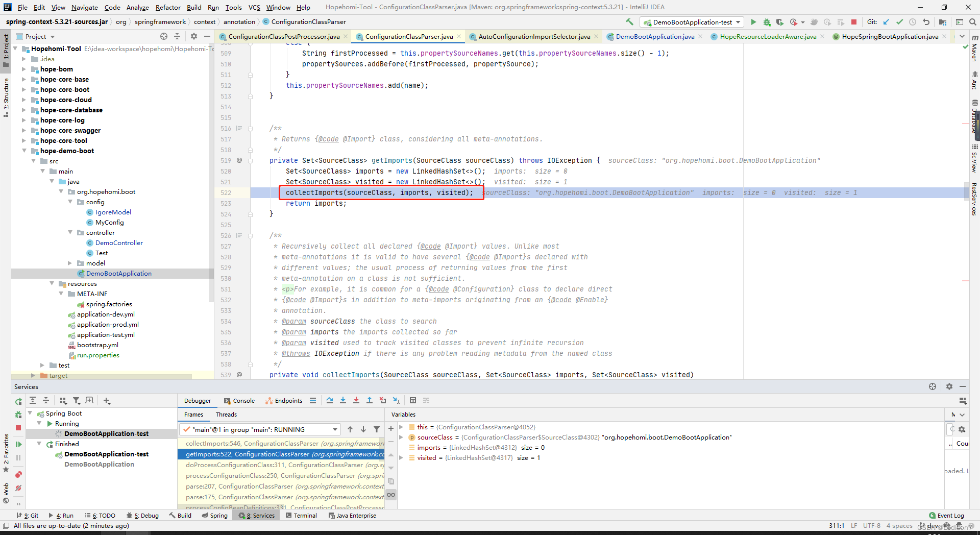Open the Terminal tool window button

coord(302,516)
